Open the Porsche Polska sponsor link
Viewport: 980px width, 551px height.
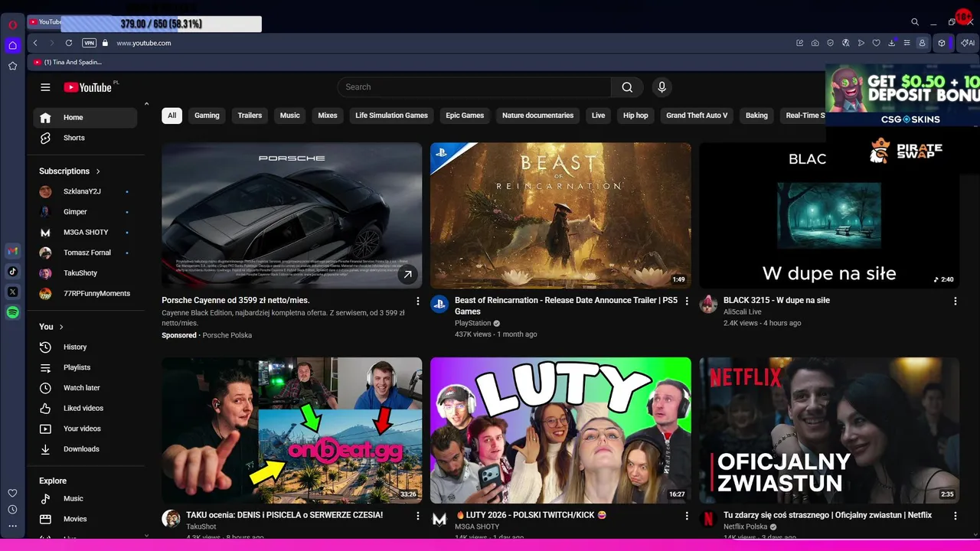(227, 335)
